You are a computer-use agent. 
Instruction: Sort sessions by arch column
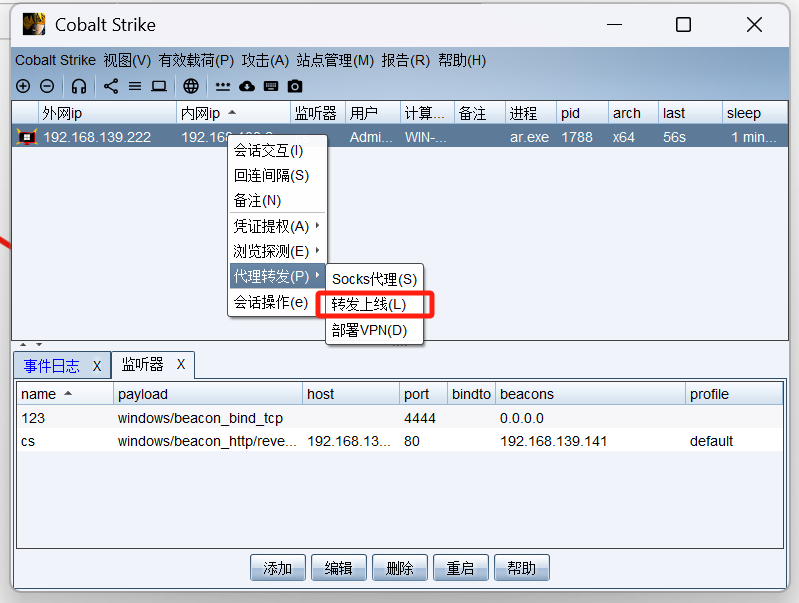(633, 113)
